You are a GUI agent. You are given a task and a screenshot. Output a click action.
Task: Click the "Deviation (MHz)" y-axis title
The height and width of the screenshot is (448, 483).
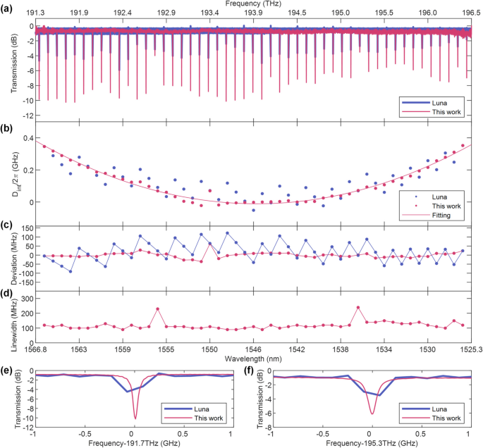click(x=15, y=256)
